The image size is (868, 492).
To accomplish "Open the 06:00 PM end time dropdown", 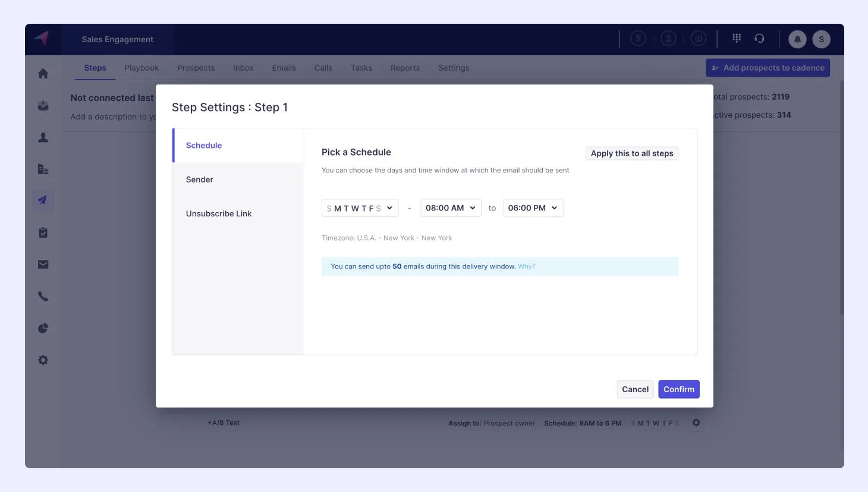I will 533,208.
